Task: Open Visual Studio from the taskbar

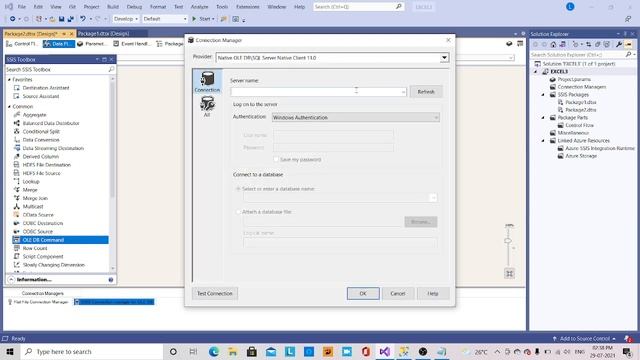Action: 384,351
